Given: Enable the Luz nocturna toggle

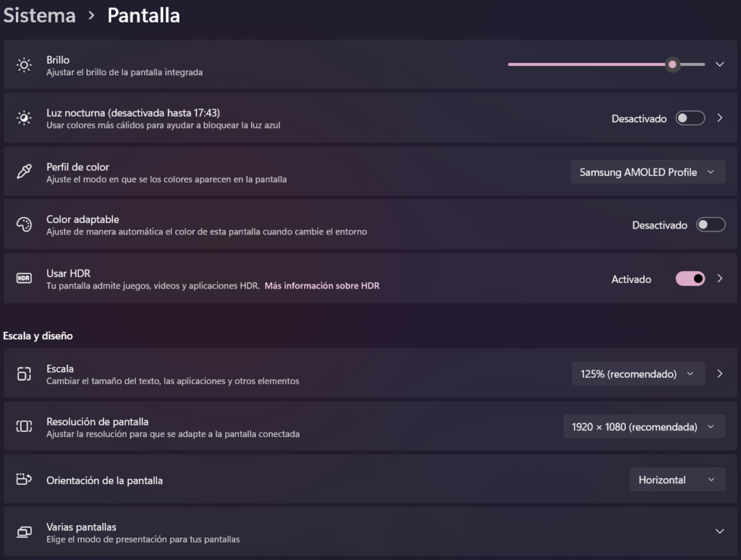Looking at the screenshot, I should [690, 118].
